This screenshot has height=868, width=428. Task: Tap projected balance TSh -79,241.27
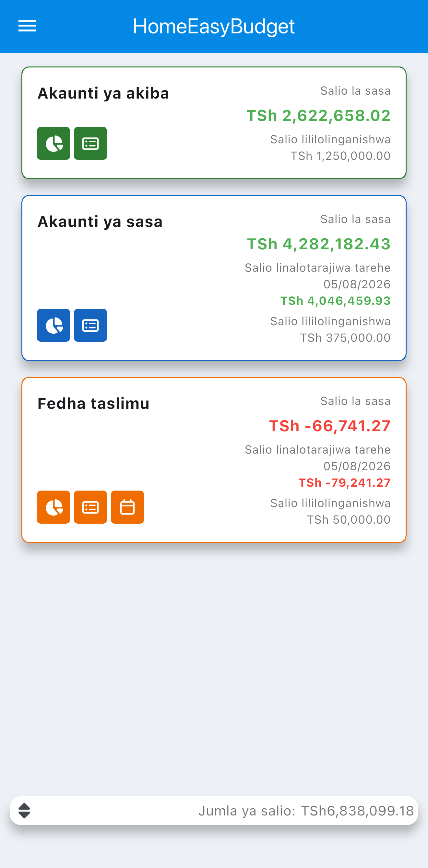(344, 482)
